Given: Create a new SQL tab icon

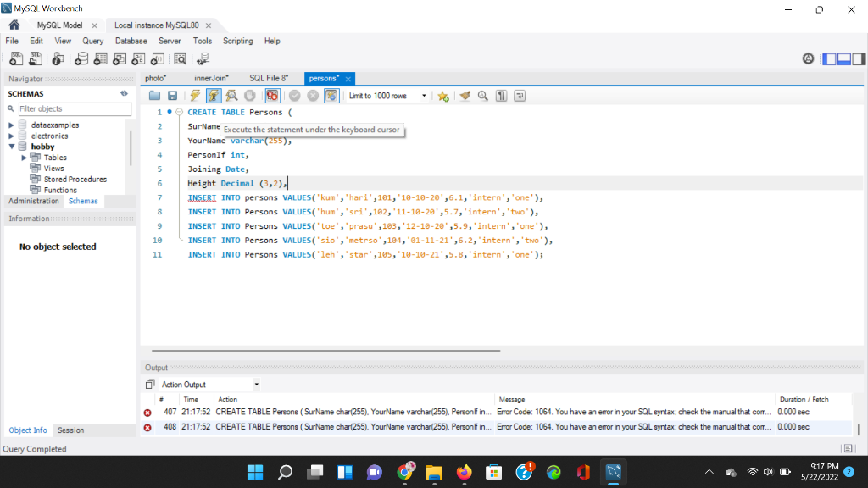Looking at the screenshot, I should [16, 58].
